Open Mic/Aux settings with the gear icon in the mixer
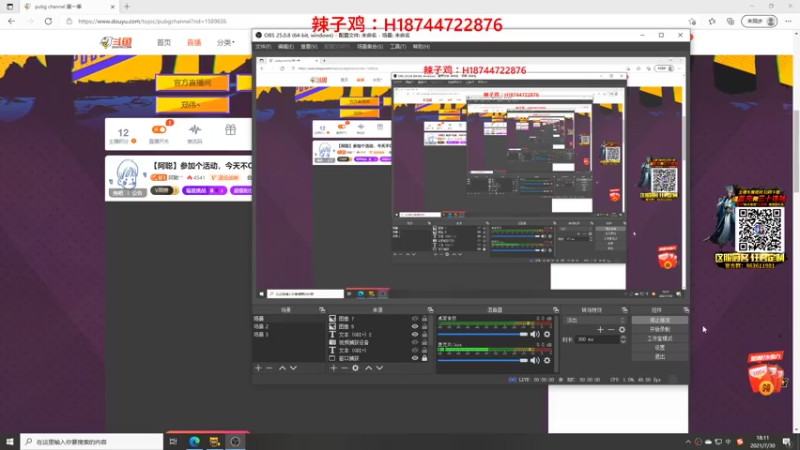800x450 pixels. point(547,360)
